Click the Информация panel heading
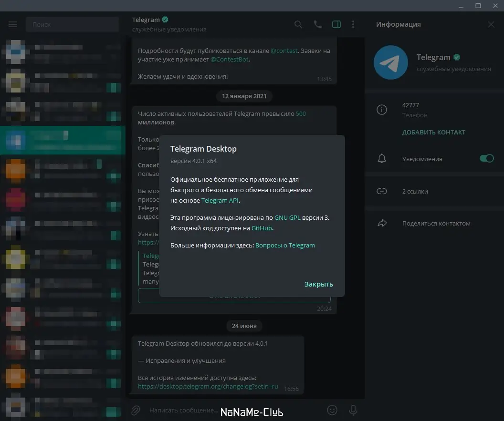The image size is (504, 421). tap(398, 24)
